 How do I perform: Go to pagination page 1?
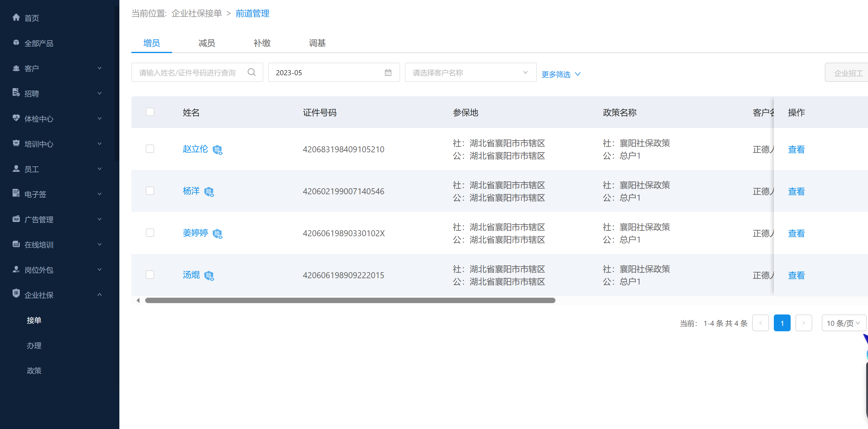click(782, 323)
